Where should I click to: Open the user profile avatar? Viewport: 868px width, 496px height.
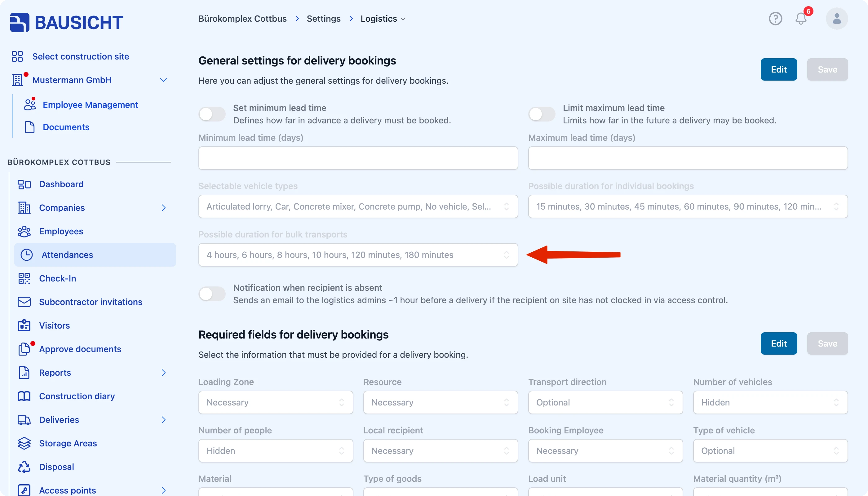pos(837,18)
